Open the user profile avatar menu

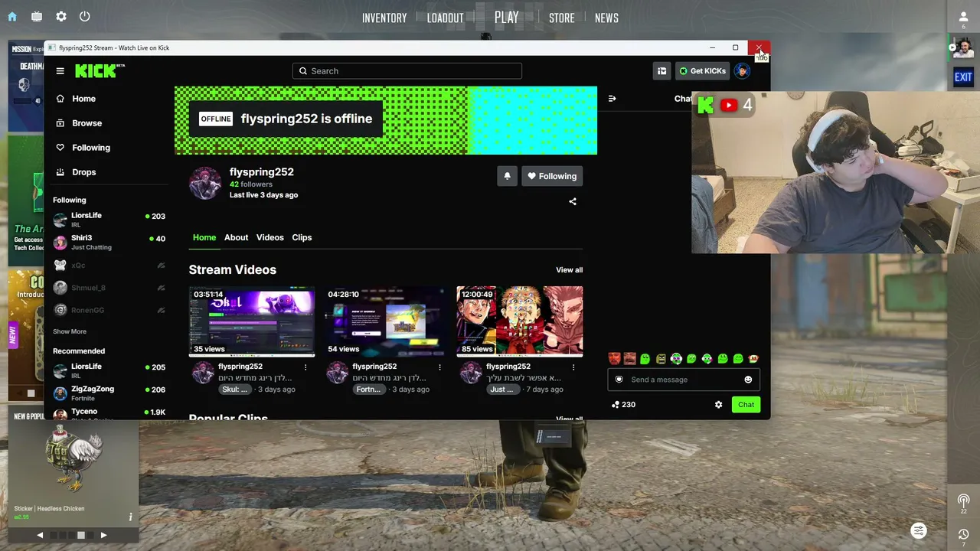pos(742,71)
